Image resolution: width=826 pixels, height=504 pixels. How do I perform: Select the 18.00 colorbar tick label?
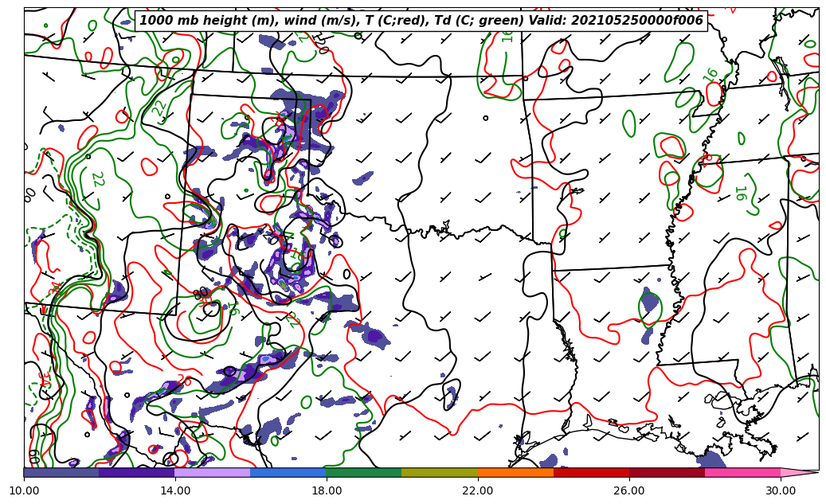coord(327,490)
